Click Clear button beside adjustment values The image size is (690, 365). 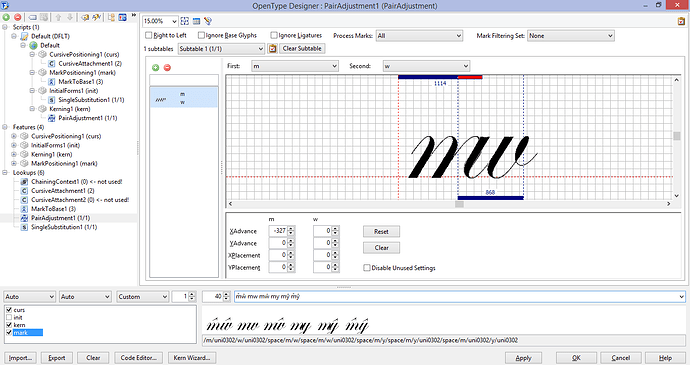(381, 248)
